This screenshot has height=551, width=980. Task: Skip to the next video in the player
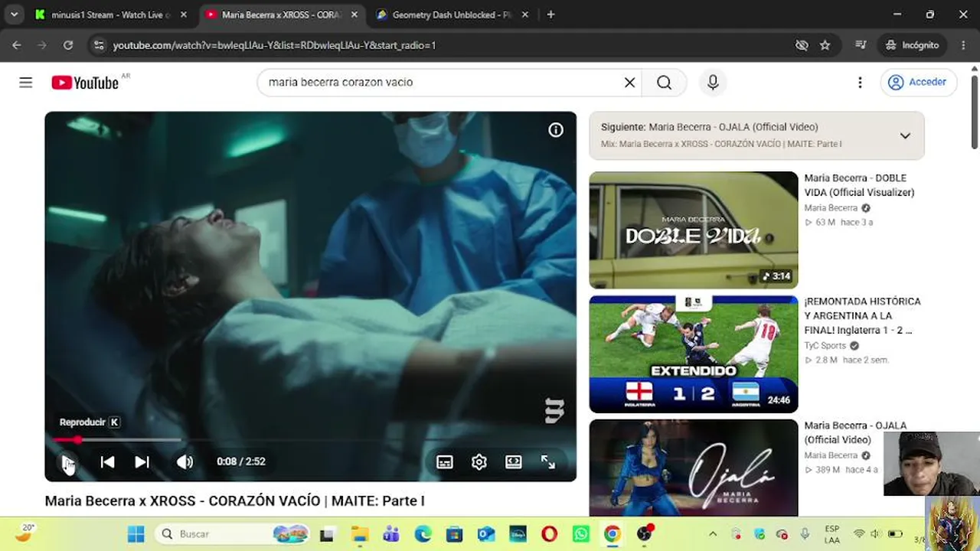142,461
